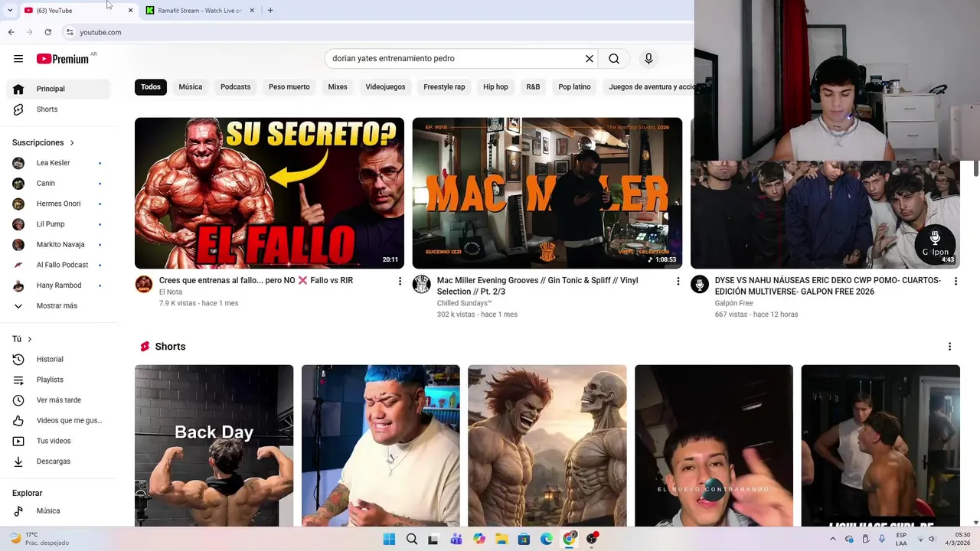Image resolution: width=980 pixels, height=551 pixels.
Task: Open Ver más tarde list
Action: 58,400
